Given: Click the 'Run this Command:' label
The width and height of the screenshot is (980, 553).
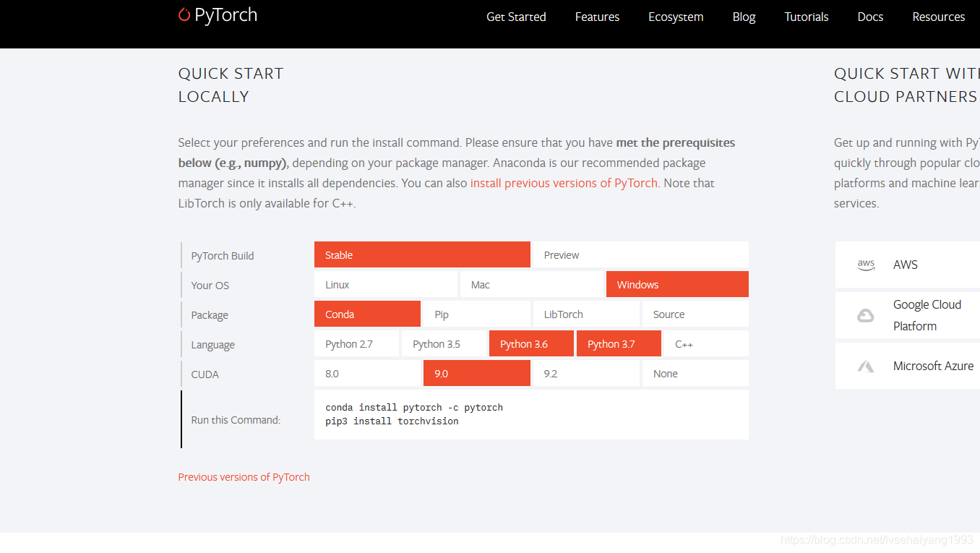Looking at the screenshot, I should (236, 420).
